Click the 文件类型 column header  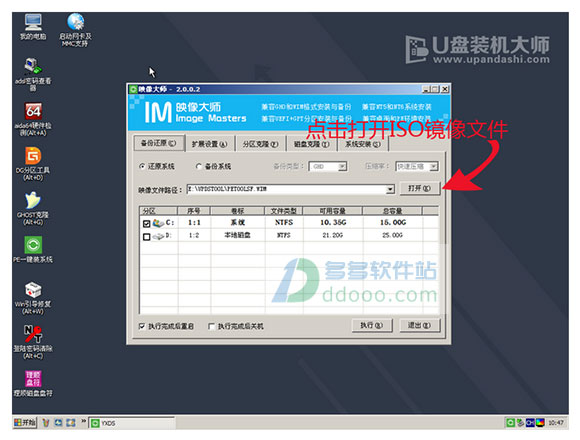[284, 211]
